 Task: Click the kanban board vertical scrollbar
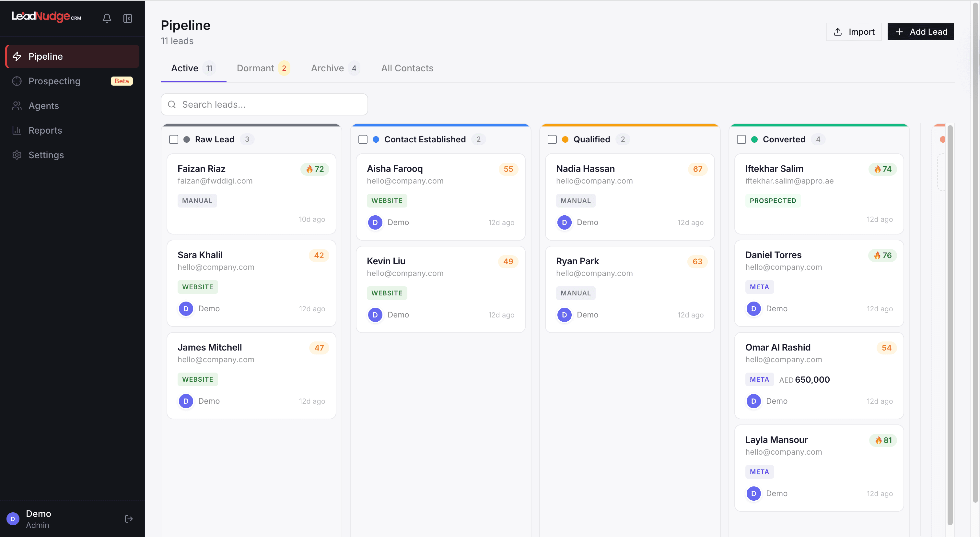[x=950, y=325]
